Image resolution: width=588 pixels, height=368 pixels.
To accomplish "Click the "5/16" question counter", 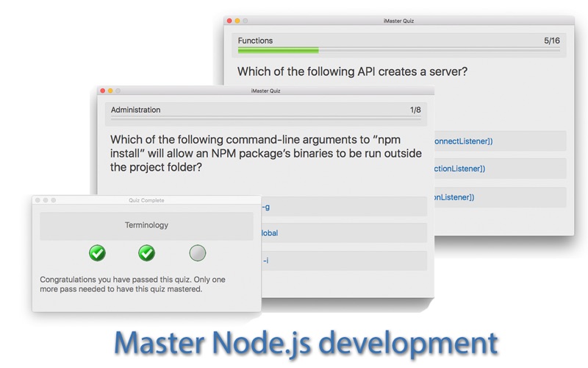I will (x=552, y=40).
